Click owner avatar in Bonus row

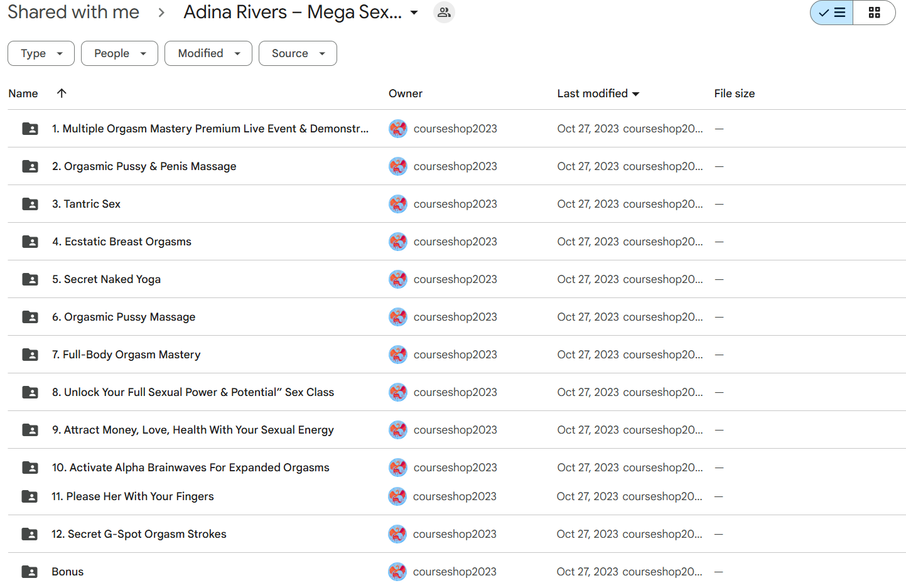click(x=397, y=572)
